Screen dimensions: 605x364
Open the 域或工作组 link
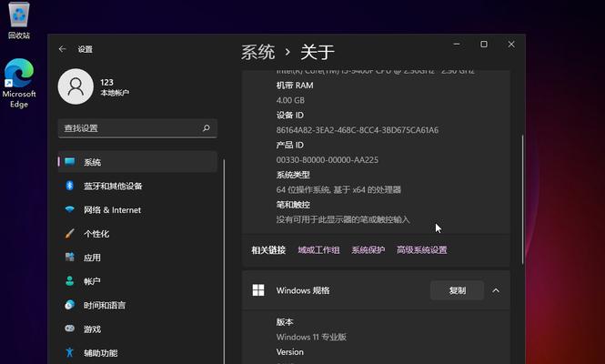tap(318, 249)
